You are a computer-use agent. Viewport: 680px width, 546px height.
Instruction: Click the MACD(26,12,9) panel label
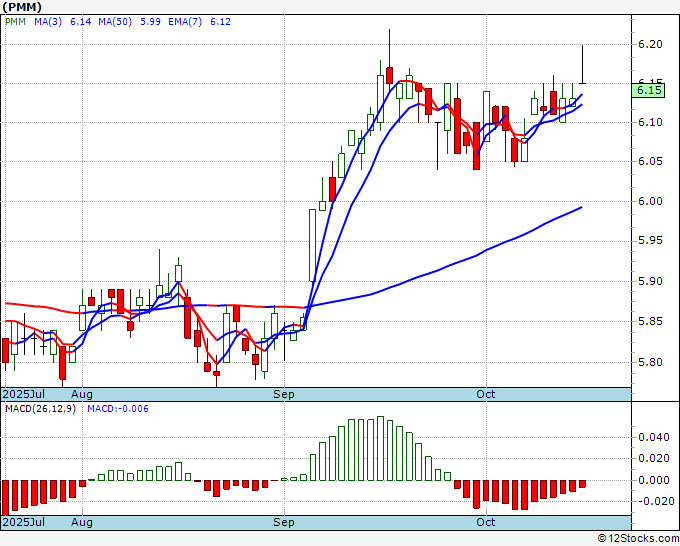pos(40,409)
